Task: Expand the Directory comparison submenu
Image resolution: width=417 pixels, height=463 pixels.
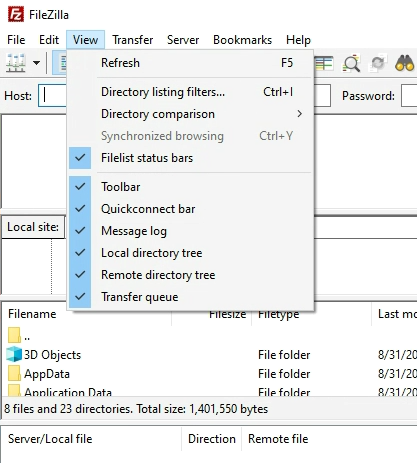Action: pyautogui.click(x=190, y=114)
